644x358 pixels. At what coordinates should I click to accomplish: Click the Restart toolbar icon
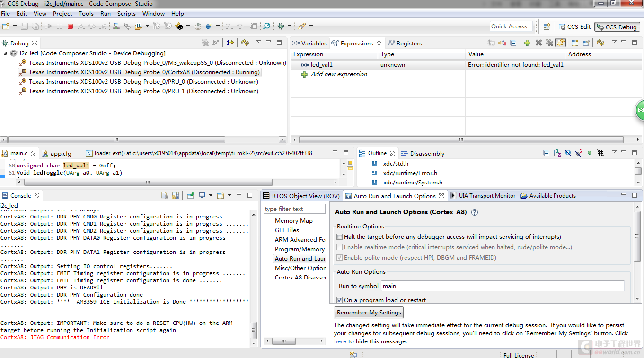197,26
